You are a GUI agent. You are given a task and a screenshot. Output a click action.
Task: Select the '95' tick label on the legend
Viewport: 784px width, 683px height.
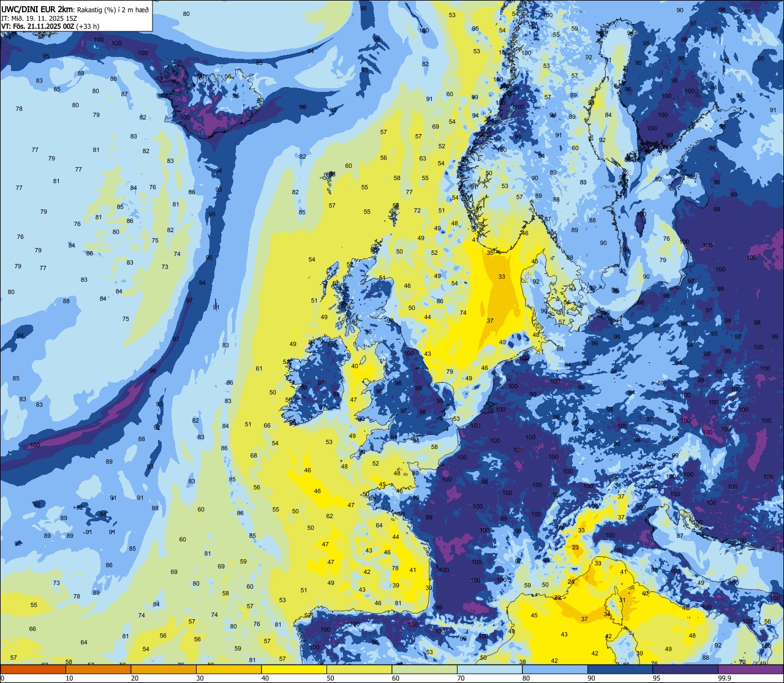coord(657,678)
